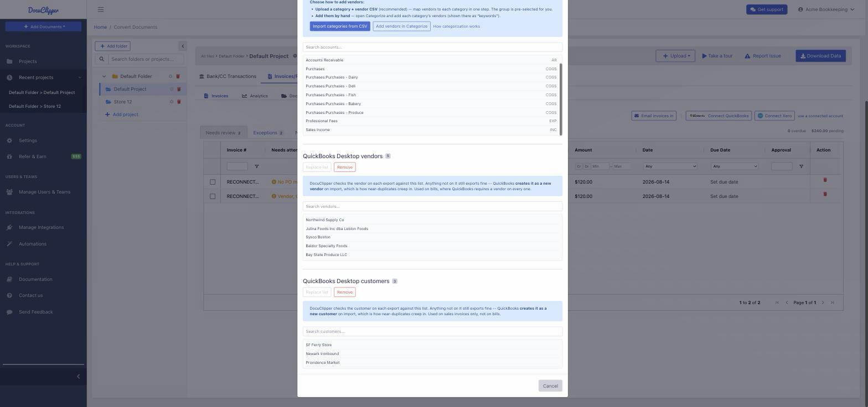868x407 pixels.
Task: Open Default Folder > Store 12 recent project
Action: [x=35, y=106]
